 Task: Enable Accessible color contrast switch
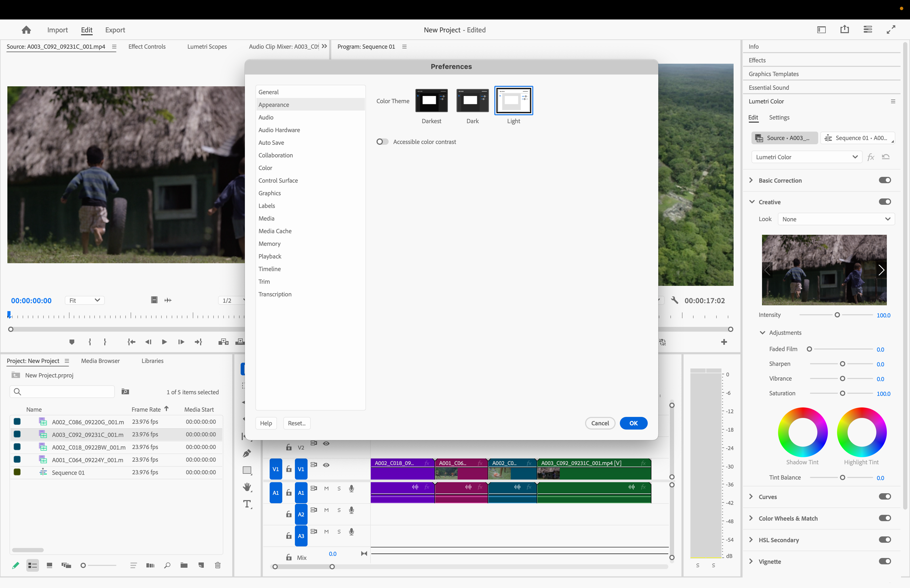click(382, 142)
